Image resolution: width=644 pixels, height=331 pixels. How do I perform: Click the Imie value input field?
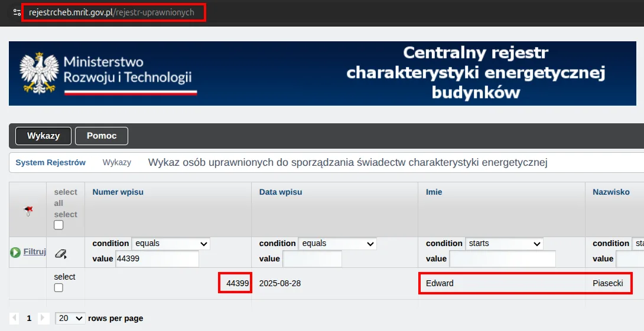click(x=502, y=259)
